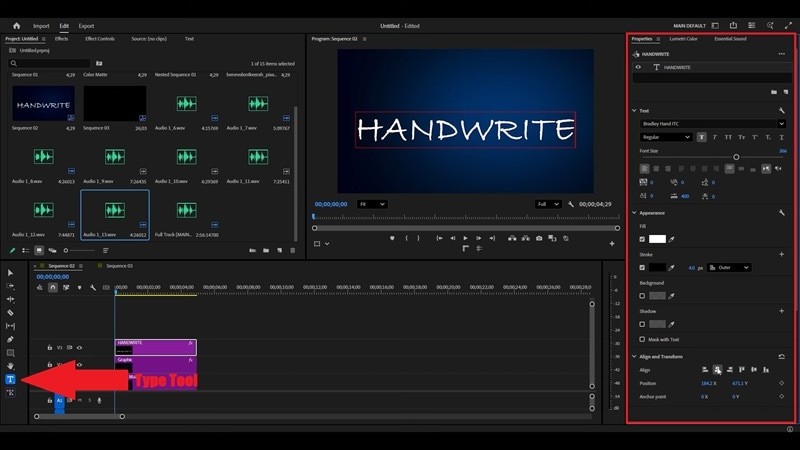Open timeline display settings wrench
This screenshot has width=800, height=450.
[93, 288]
